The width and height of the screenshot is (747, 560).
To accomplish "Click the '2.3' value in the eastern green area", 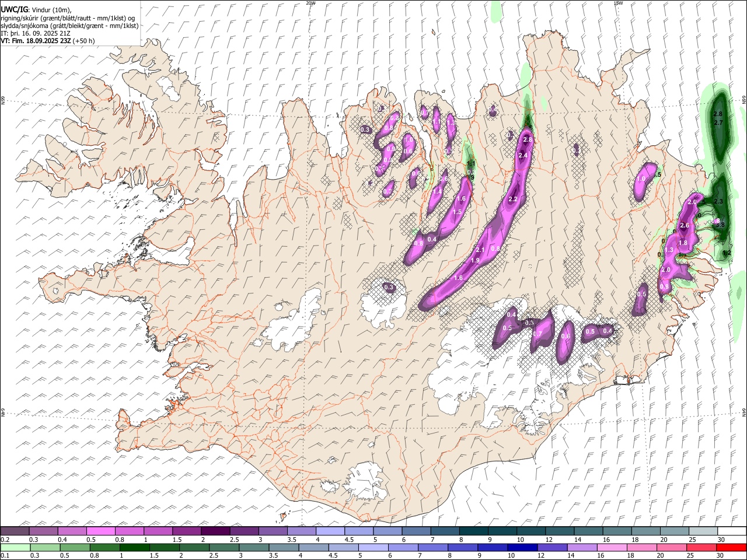I will point(718,201).
